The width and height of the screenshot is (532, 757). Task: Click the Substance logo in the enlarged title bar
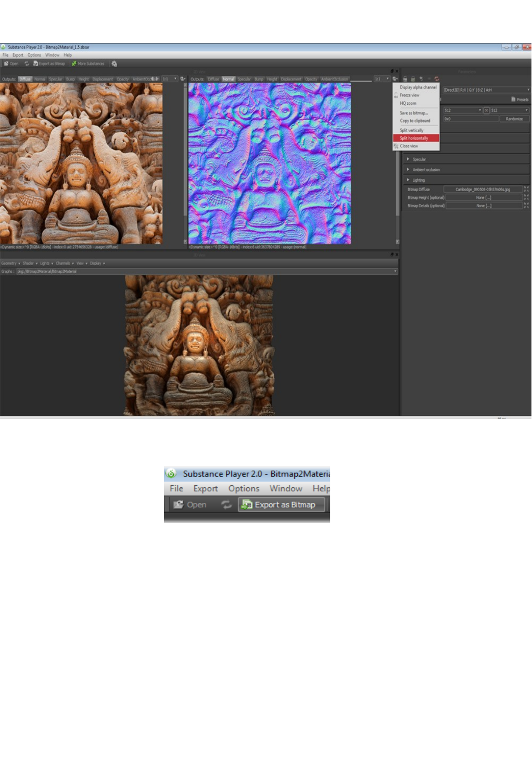(x=171, y=474)
